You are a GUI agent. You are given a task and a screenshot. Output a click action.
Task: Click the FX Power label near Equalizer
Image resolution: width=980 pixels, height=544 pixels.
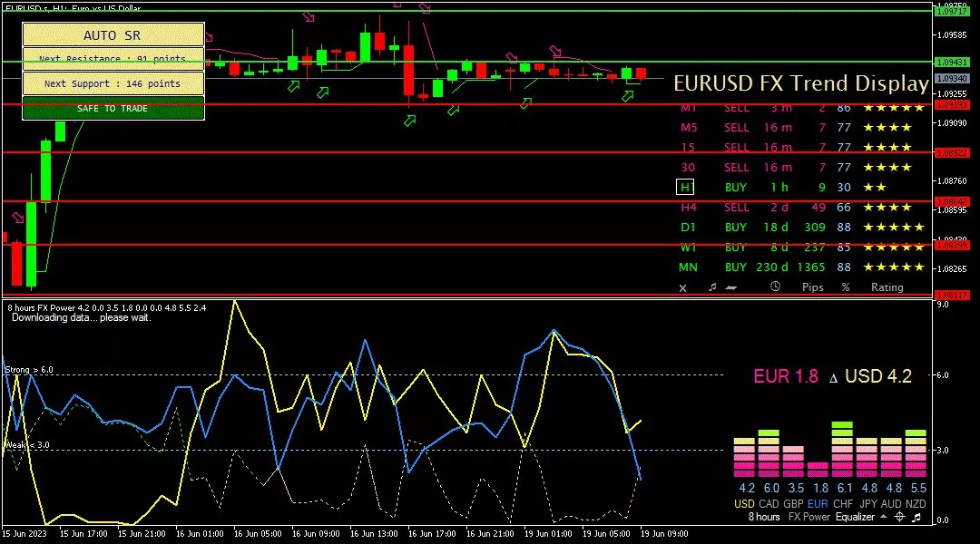[x=809, y=517]
